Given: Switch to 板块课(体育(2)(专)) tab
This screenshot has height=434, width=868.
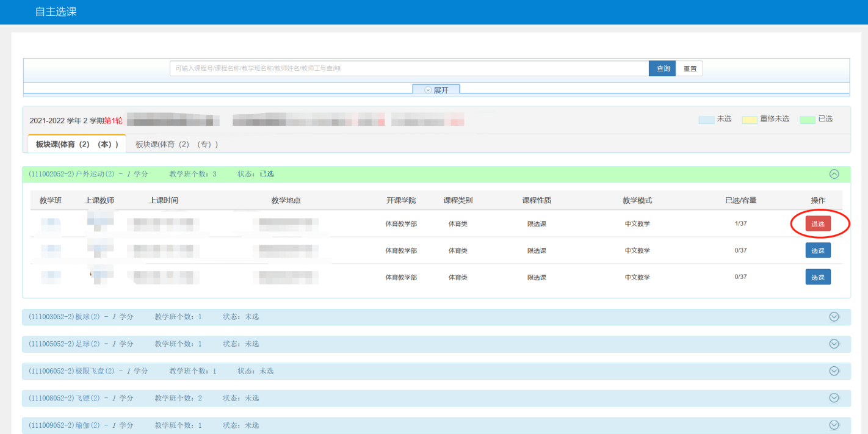Looking at the screenshot, I should [176, 144].
